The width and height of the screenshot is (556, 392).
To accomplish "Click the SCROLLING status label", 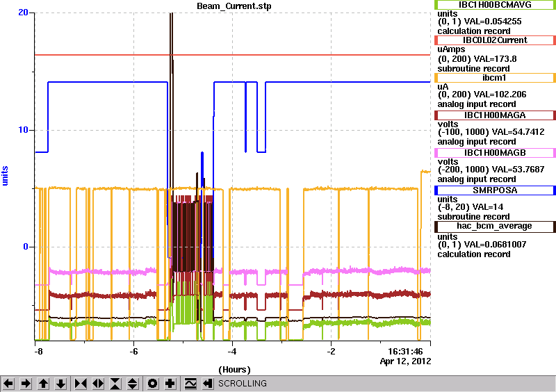I will pos(243,384).
